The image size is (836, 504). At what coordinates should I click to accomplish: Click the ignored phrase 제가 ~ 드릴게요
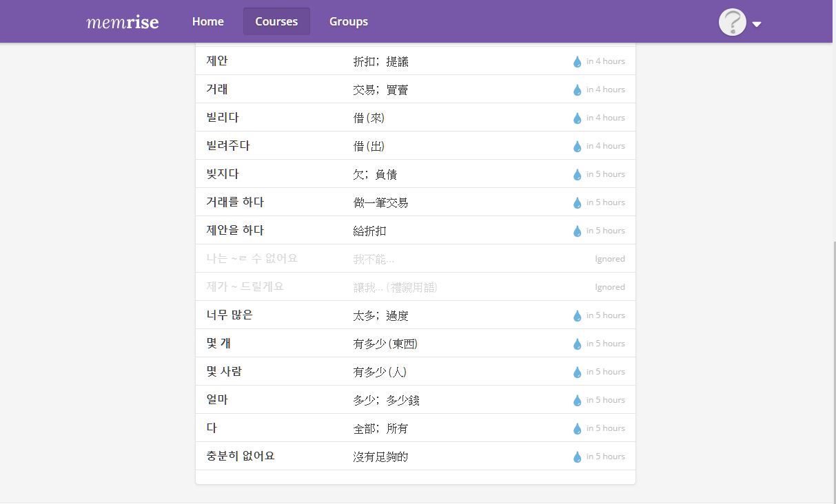245,286
